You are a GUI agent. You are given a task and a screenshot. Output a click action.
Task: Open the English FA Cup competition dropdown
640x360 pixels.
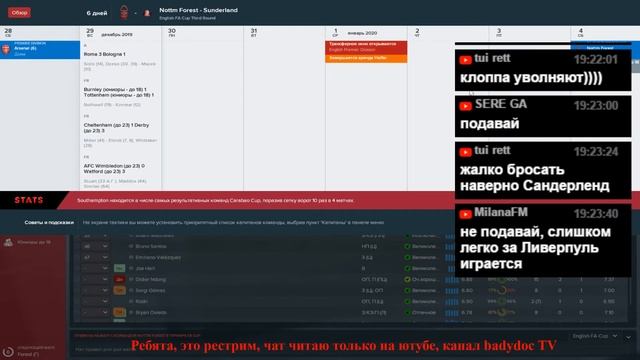594,336
